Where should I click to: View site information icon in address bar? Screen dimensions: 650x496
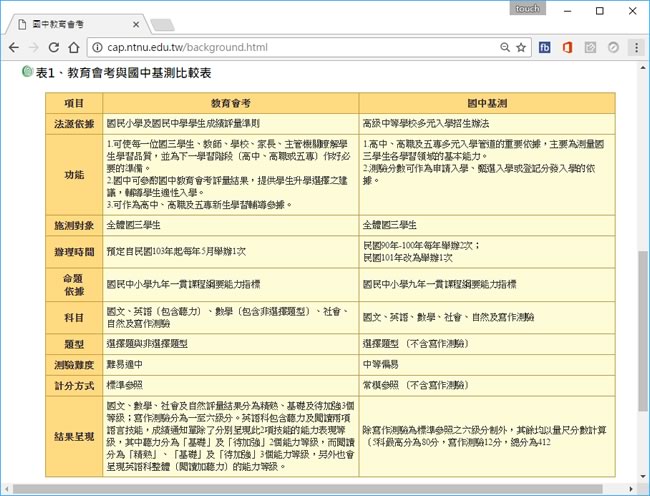97,47
